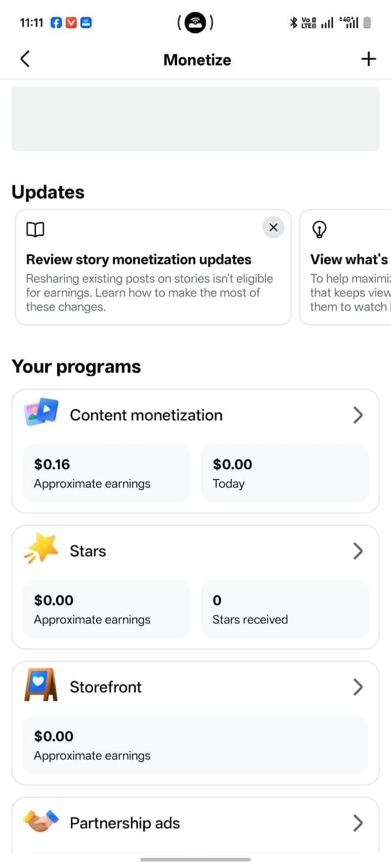
Task: Tap the open book icon
Action: click(35, 229)
